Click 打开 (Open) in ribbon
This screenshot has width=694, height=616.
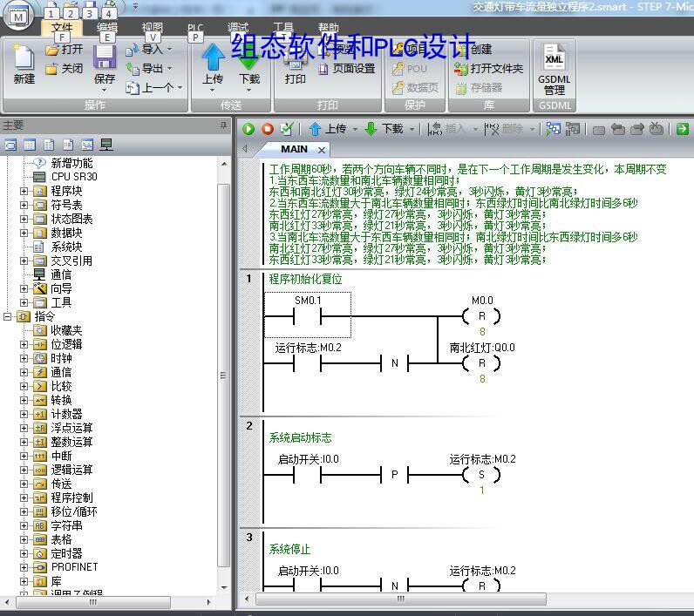[x=65, y=49]
